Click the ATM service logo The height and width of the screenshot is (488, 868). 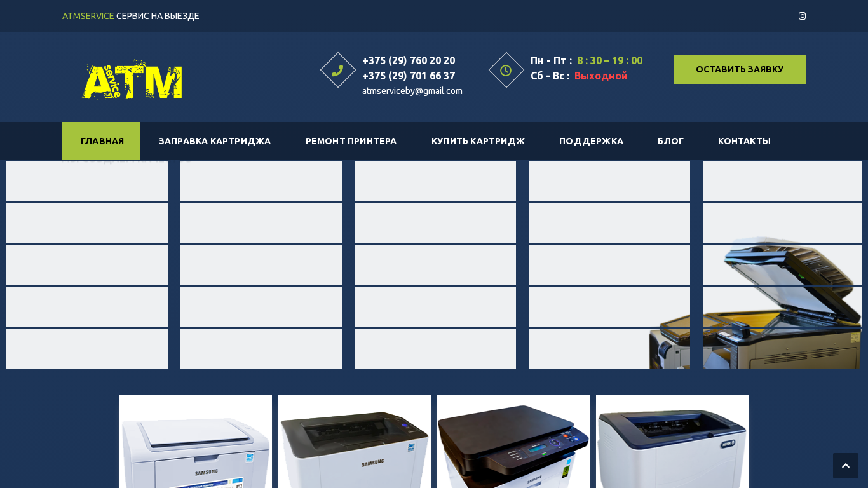point(132,79)
